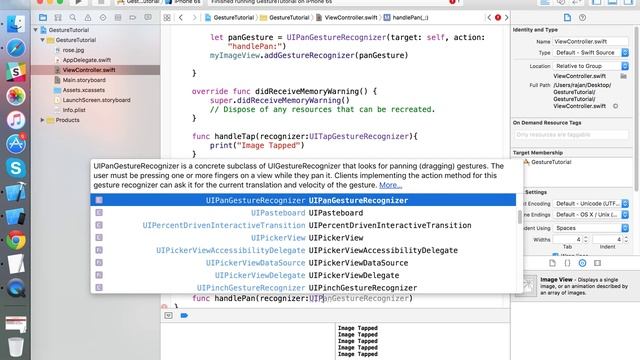Viewport: 640px width, 360px height.
Task: Select Info.plist in the navigator
Action: tap(74, 110)
